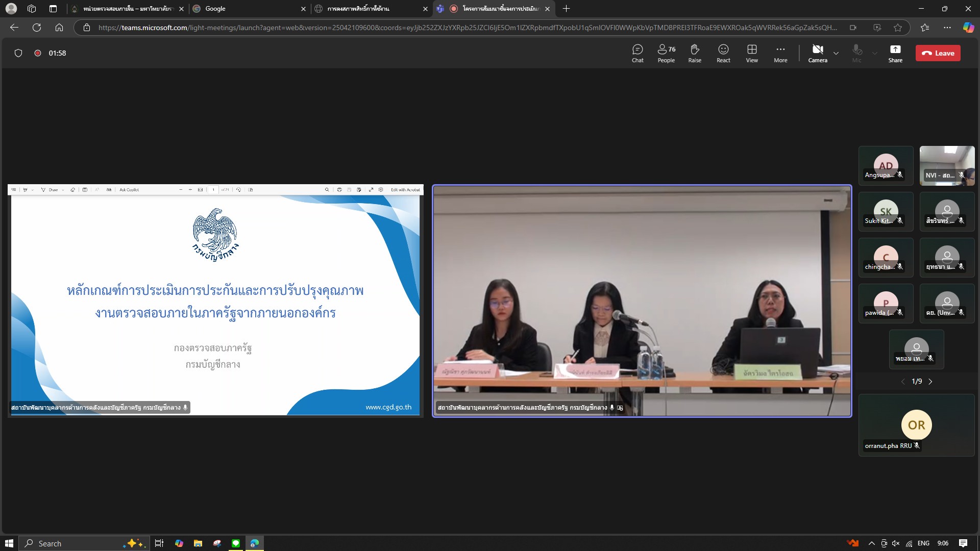The width and height of the screenshot is (980, 551).
Task: Unmute the disabled Mic button
Action: pyautogui.click(x=857, y=53)
